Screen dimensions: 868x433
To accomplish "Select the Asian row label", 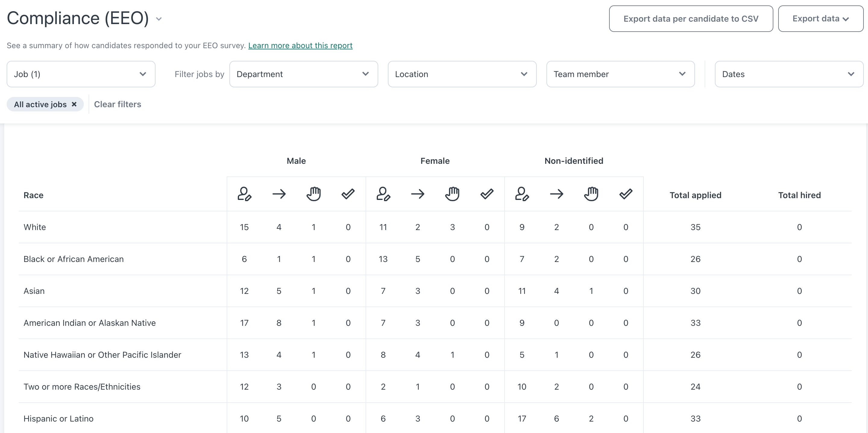I will point(34,291).
